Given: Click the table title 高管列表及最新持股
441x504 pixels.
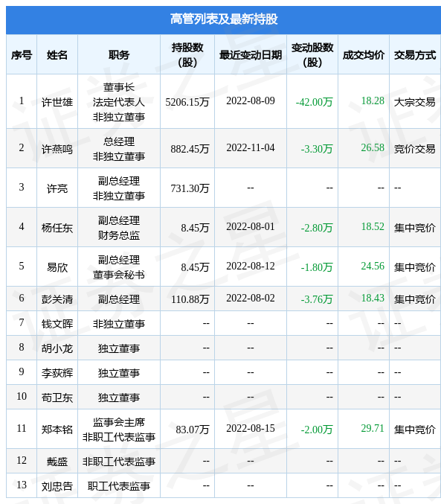Looking at the screenshot, I should pos(224,19).
